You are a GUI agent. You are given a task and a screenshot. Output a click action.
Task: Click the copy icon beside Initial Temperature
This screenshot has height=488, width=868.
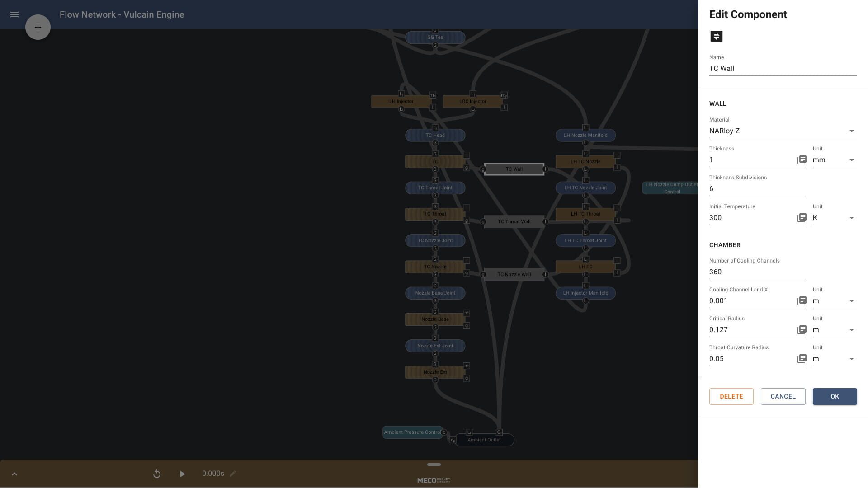(802, 217)
